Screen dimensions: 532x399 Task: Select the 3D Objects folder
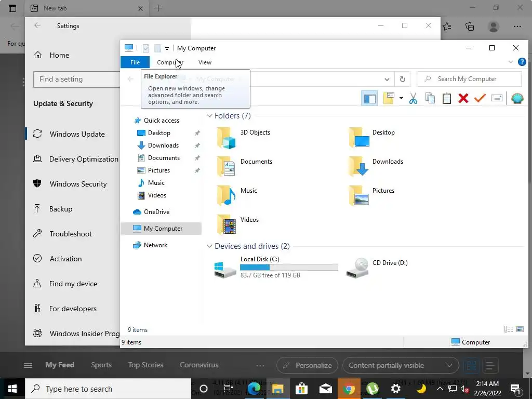[x=244, y=137]
